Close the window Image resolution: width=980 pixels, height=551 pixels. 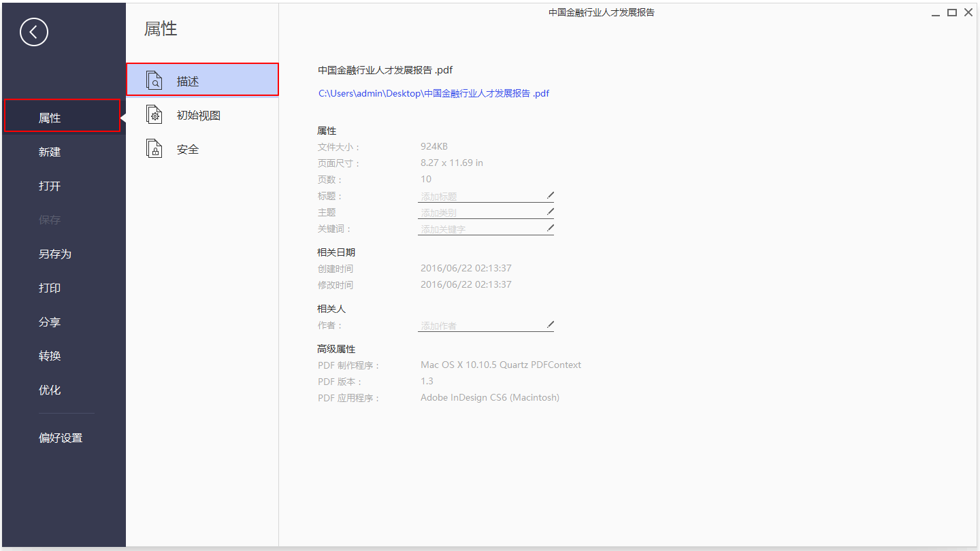(968, 12)
